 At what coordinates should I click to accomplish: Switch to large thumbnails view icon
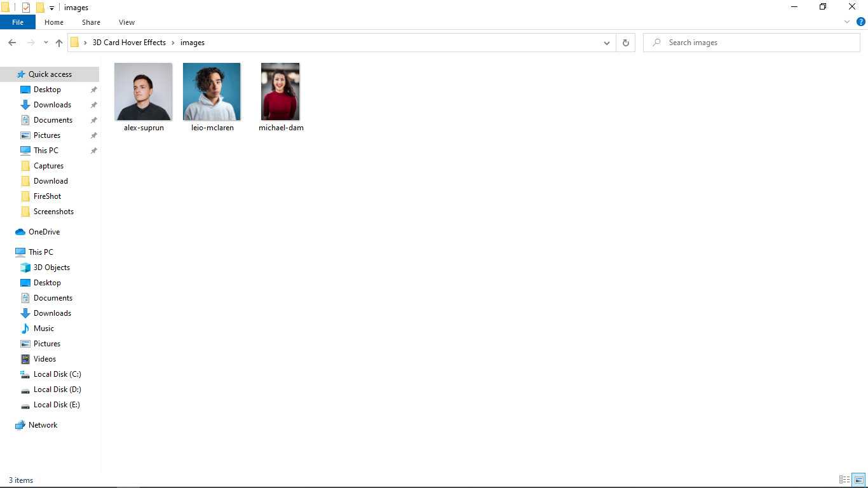click(858, 480)
